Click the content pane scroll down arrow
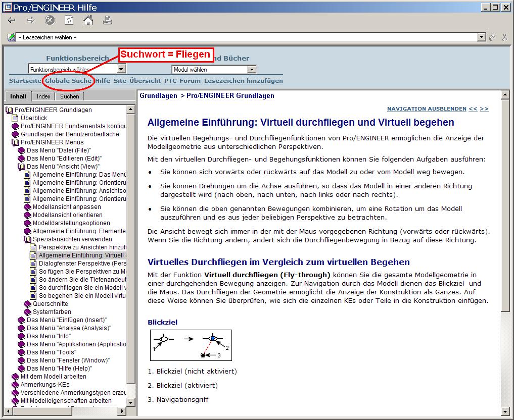 click(x=505, y=411)
